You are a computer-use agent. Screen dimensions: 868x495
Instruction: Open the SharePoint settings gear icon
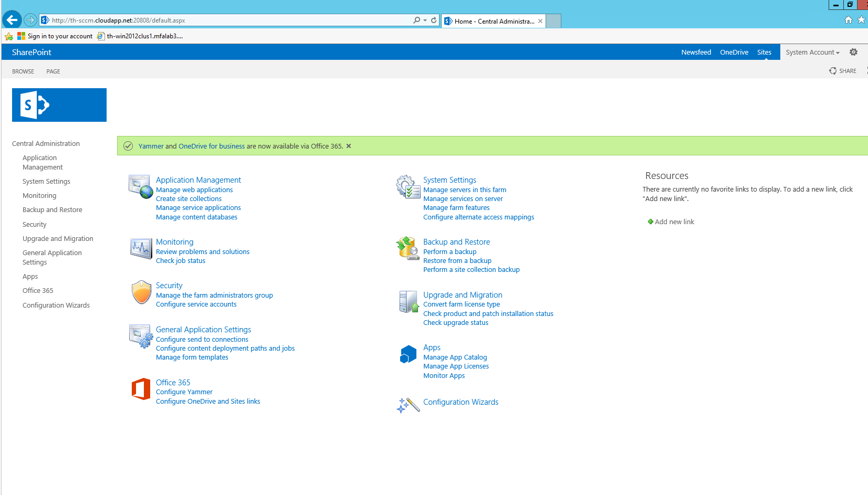(x=854, y=52)
